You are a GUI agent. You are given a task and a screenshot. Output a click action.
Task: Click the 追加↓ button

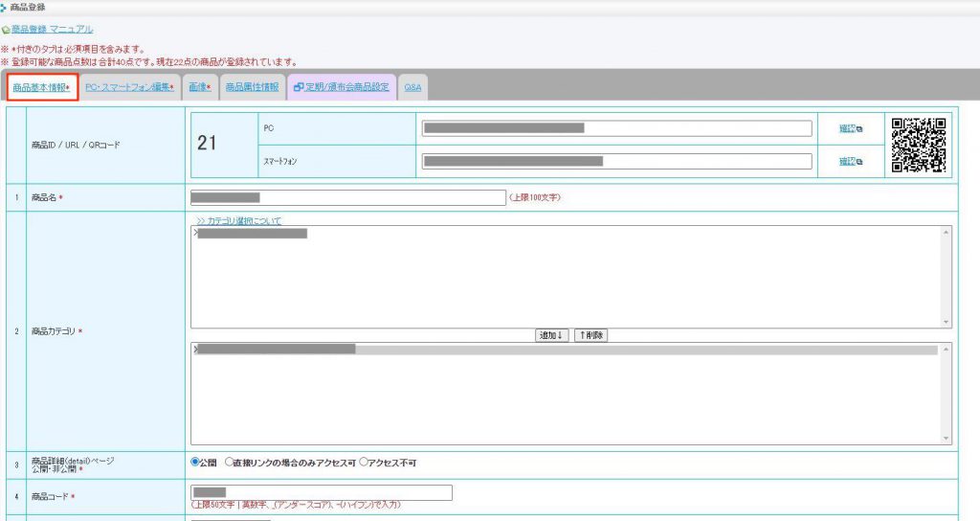coord(552,335)
